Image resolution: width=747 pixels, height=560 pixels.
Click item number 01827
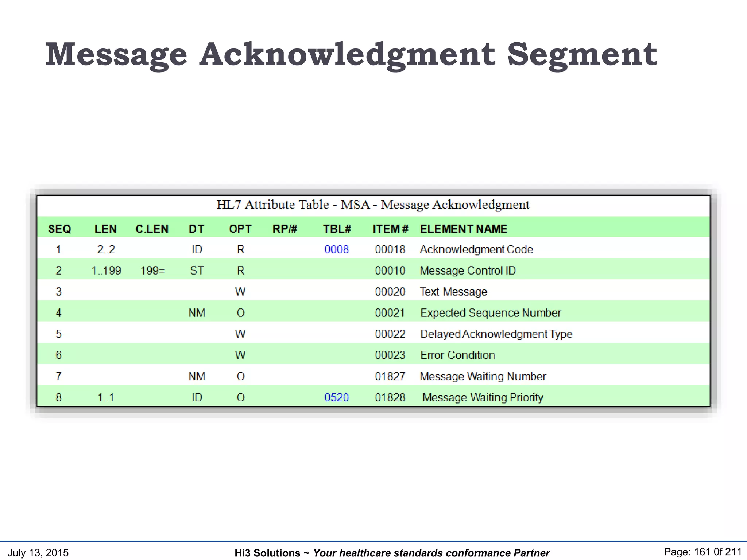(x=390, y=376)
